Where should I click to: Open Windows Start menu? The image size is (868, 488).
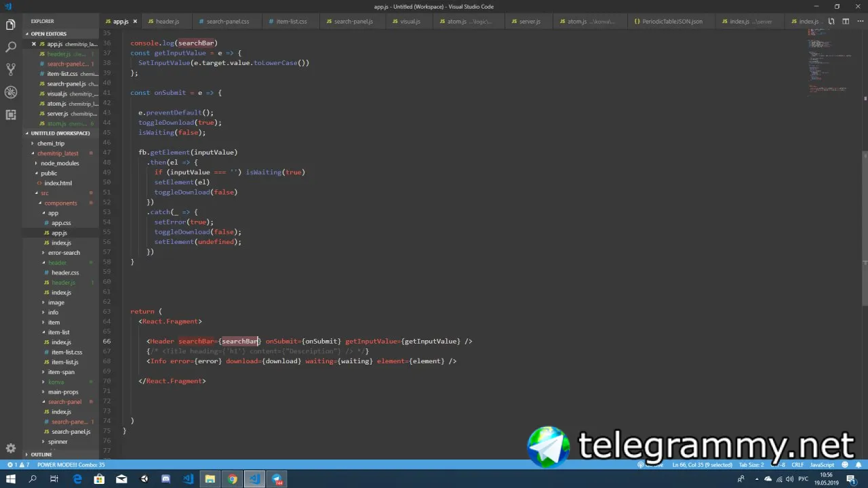click(11, 479)
